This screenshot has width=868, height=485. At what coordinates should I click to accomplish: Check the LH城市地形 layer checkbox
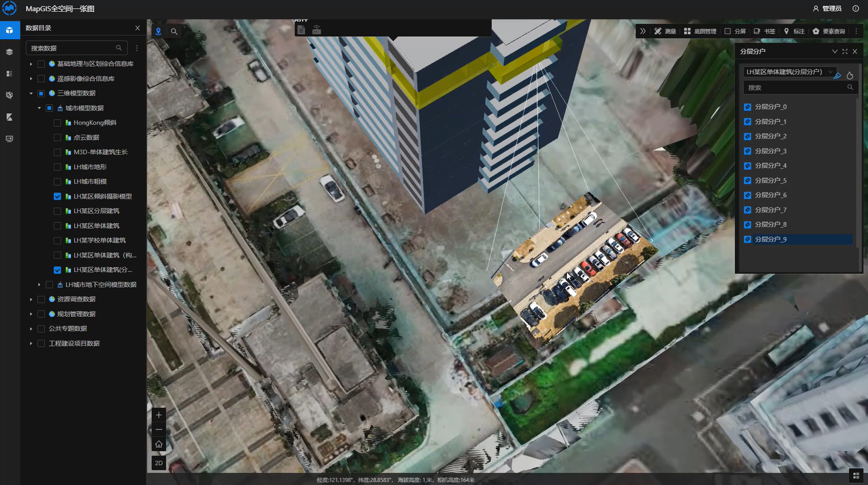[57, 167]
